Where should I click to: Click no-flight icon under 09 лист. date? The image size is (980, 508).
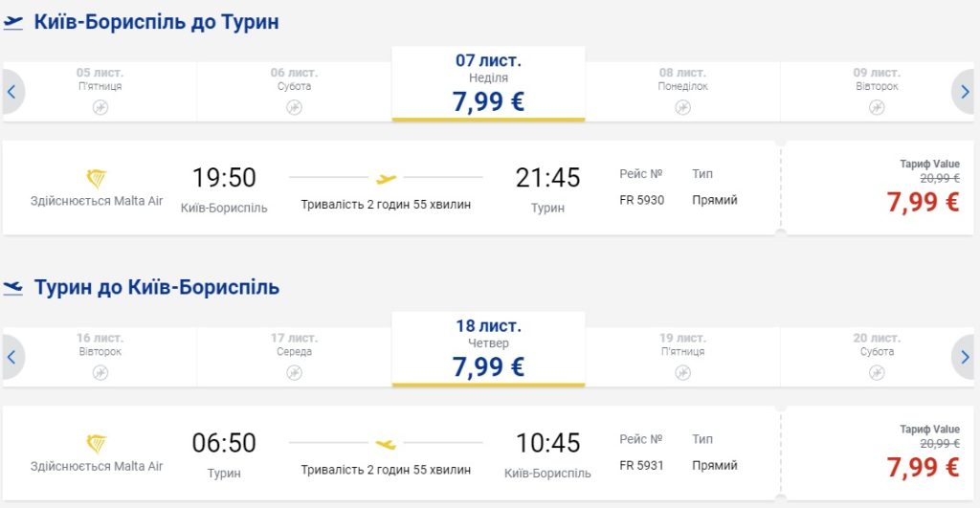click(877, 107)
